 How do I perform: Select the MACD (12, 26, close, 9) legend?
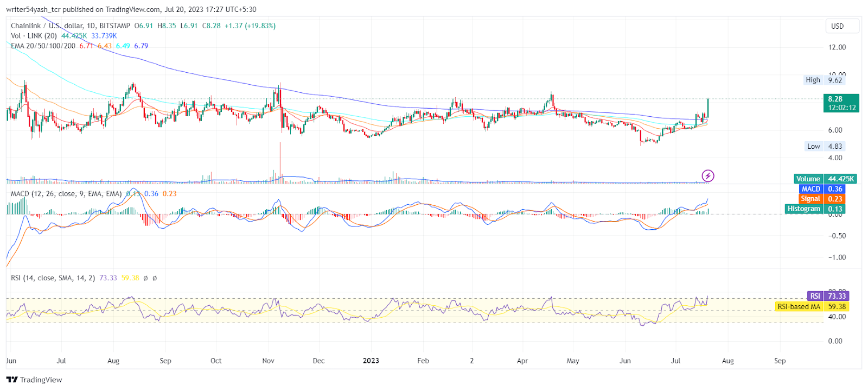(x=66, y=193)
